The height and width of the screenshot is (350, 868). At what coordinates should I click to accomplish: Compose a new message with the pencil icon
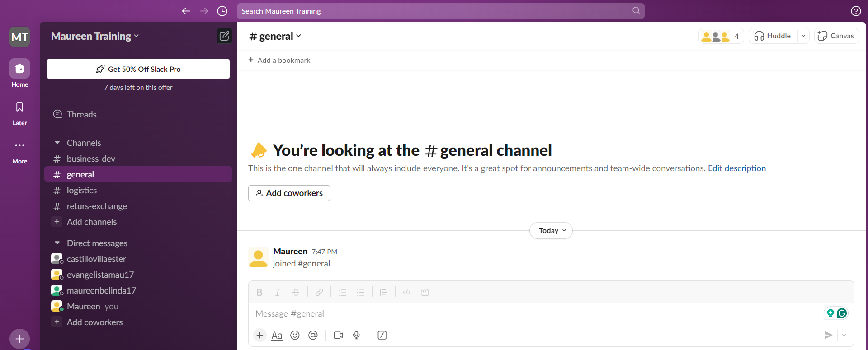224,36
